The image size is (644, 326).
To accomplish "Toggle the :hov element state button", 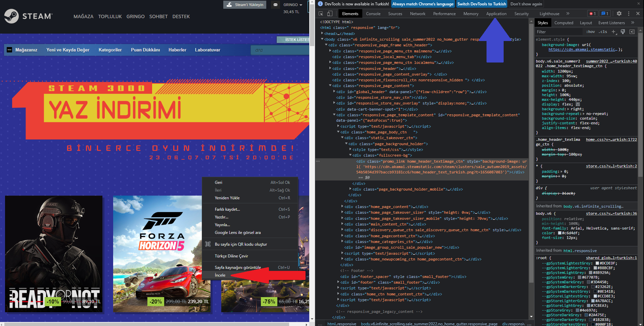I will (x=591, y=32).
